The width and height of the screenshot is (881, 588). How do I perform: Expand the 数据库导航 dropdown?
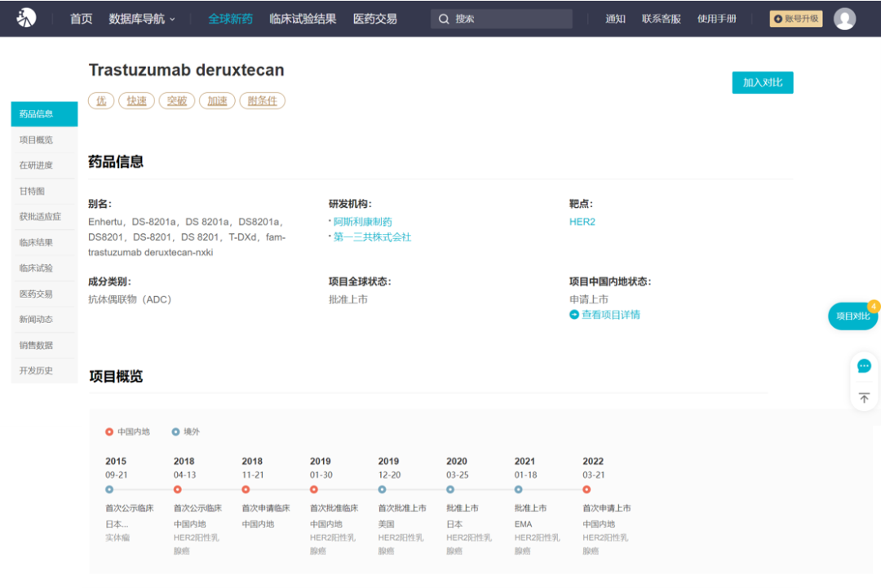[142, 19]
